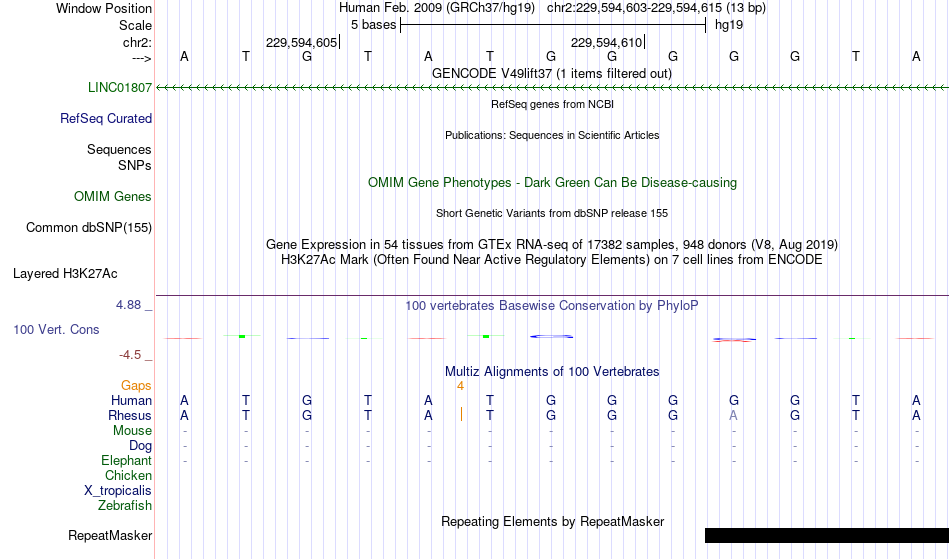Click the chr2:229,594,603-229,594,615 position text
This screenshot has height=559, width=950.
click(656, 8)
